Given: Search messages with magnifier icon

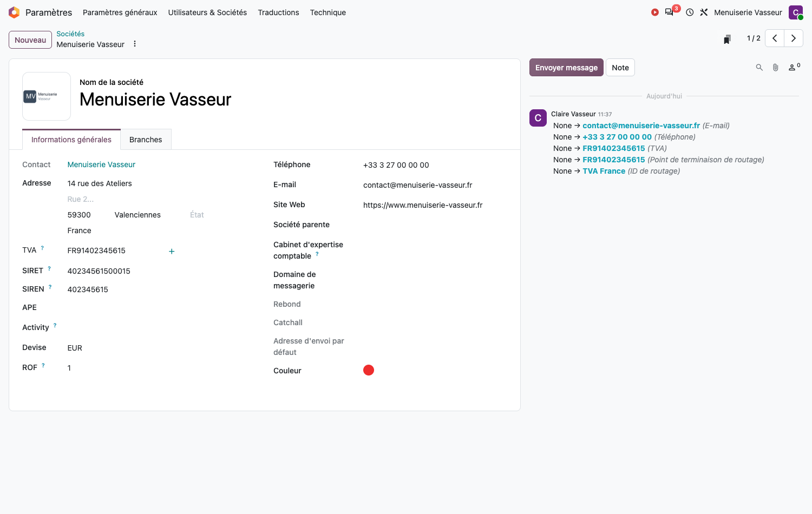Looking at the screenshot, I should (x=759, y=68).
